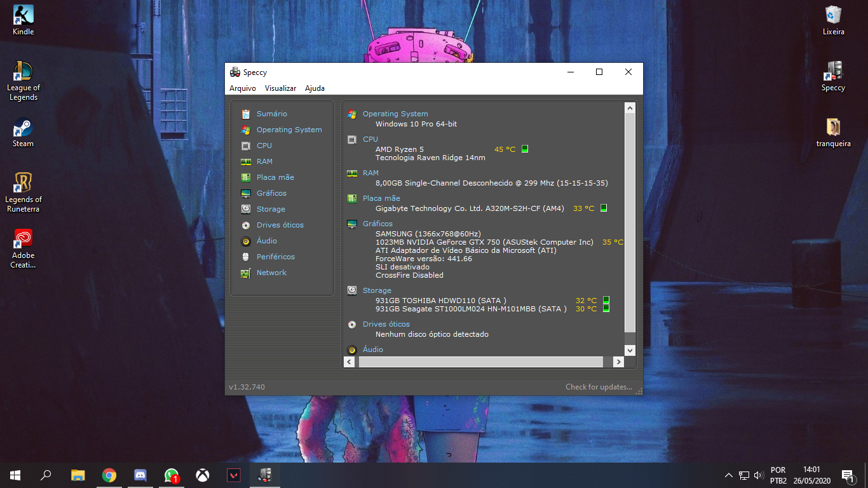Select the Lixeira recycle bin icon
The width and height of the screenshot is (868, 488).
834,20
